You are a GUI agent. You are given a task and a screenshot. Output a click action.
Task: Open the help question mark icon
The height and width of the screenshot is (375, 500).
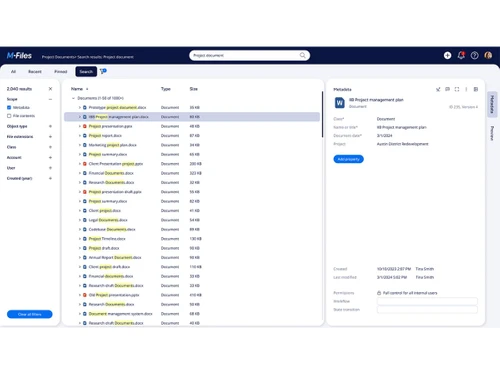[474, 55]
